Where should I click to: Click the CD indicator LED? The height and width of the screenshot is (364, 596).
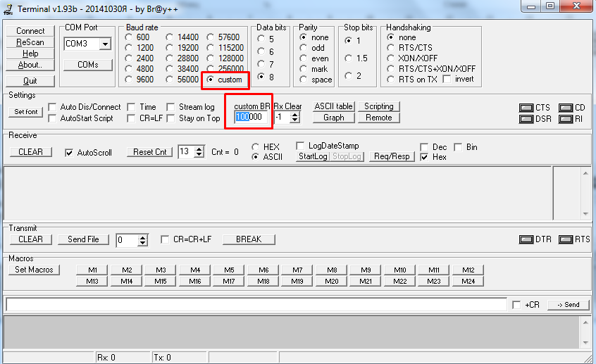coord(566,108)
